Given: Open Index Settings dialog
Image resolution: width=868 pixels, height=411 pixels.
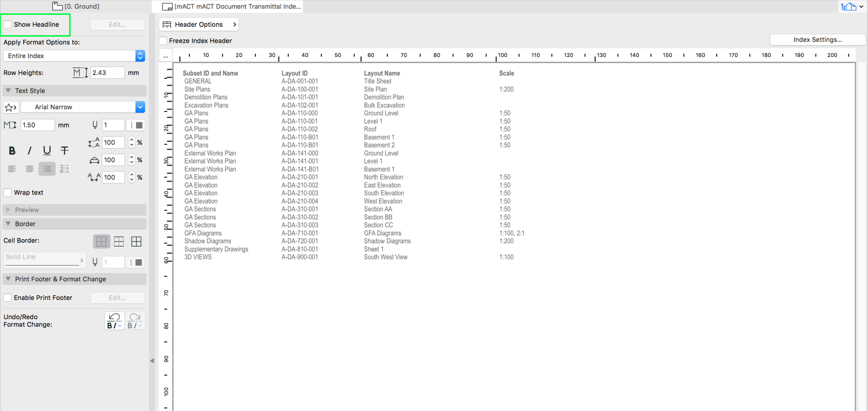Looking at the screenshot, I should tap(817, 40).
